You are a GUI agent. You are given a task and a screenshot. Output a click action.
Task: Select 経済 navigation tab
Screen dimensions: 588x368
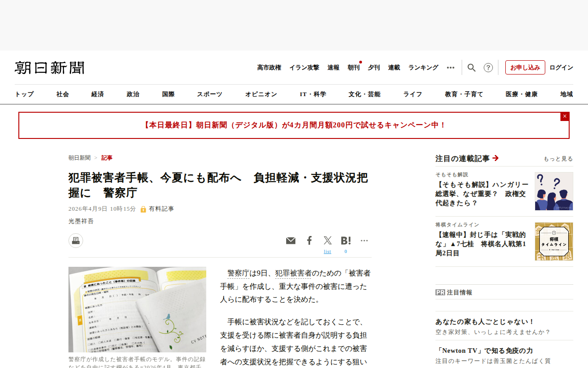(x=97, y=94)
